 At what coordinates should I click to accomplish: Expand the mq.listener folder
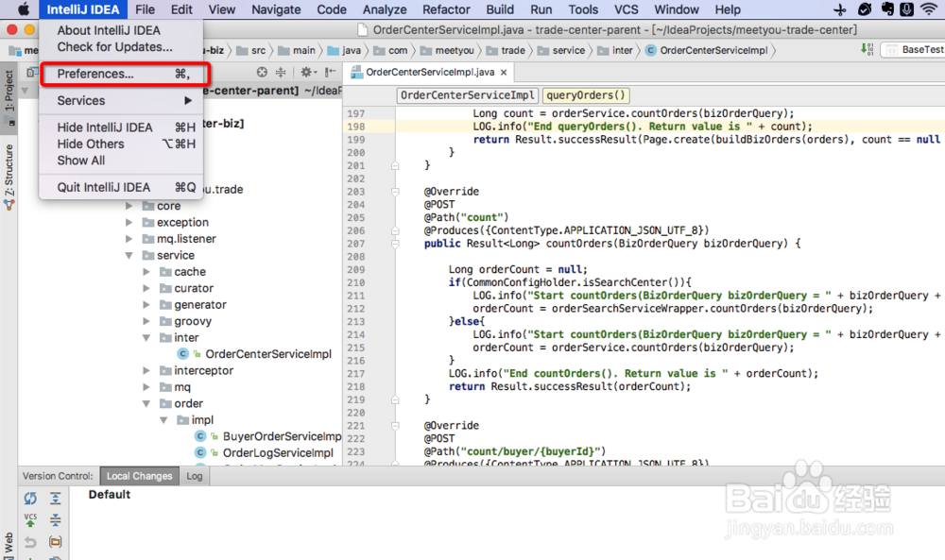coord(129,239)
